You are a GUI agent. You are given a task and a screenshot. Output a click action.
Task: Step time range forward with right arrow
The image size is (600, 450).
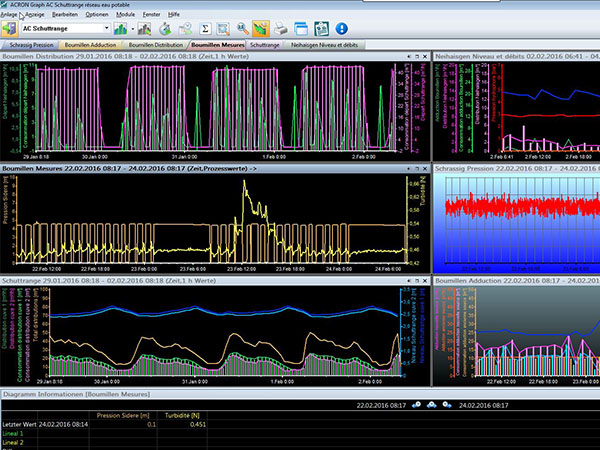(447, 405)
